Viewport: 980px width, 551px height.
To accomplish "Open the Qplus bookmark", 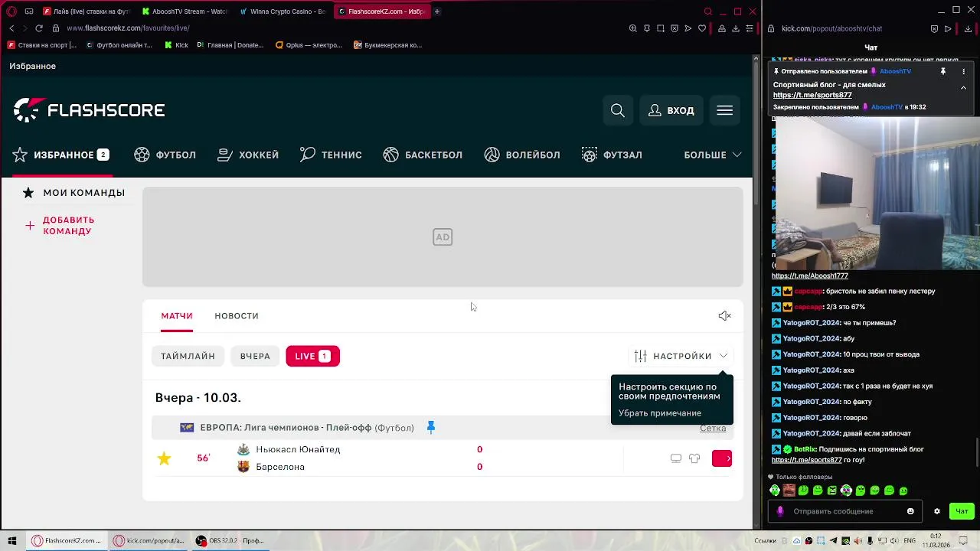I will (x=309, y=45).
